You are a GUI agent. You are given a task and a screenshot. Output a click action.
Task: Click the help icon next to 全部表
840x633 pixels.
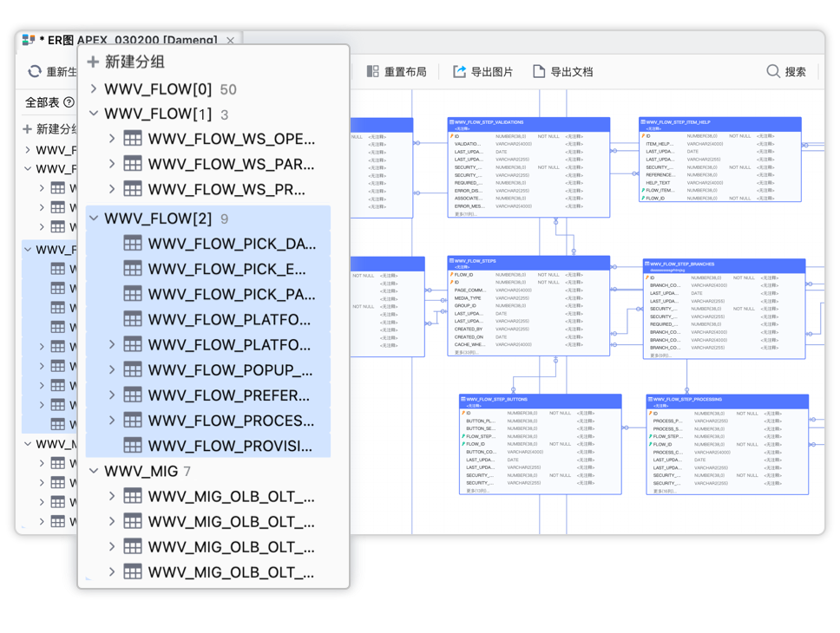[69, 101]
